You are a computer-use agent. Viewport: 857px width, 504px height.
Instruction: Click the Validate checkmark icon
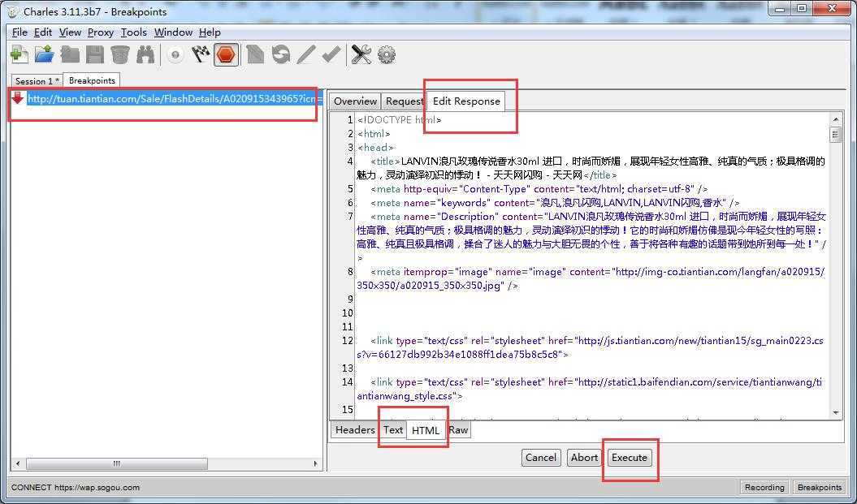click(x=331, y=54)
